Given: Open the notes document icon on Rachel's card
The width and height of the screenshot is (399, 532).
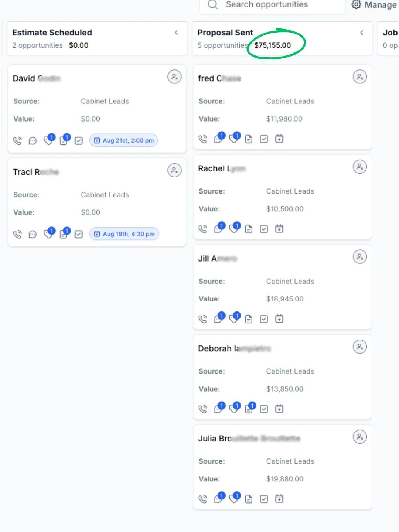Looking at the screenshot, I should (249, 229).
